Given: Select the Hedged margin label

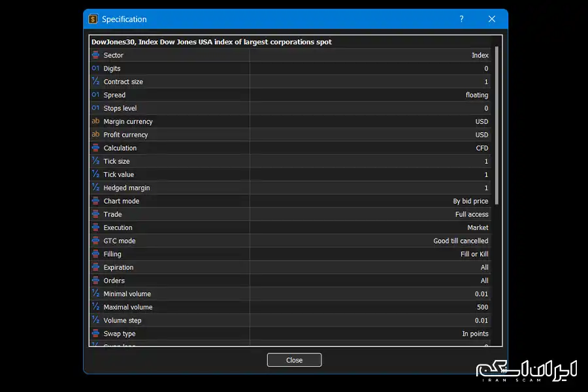Looking at the screenshot, I should (126, 188).
